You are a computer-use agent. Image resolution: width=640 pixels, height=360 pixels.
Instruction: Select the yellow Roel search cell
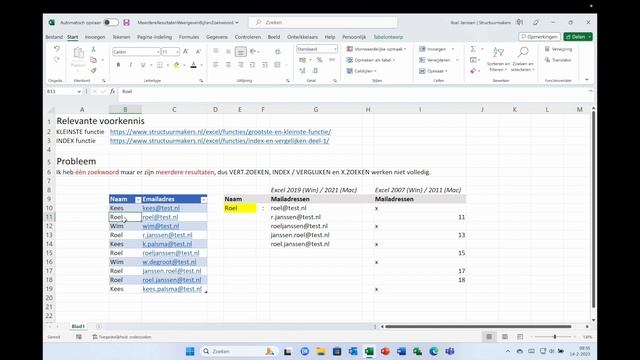coord(240,208)
